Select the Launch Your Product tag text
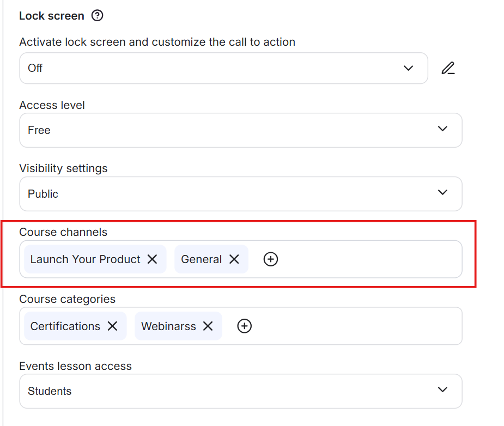The image size is (504, 426). click(x=85, y=259)
